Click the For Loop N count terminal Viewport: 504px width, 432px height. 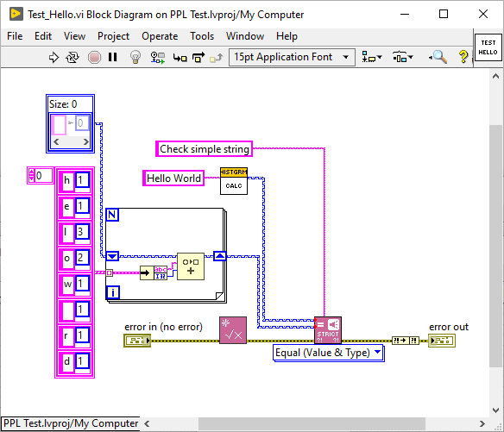tap(112, 215)
